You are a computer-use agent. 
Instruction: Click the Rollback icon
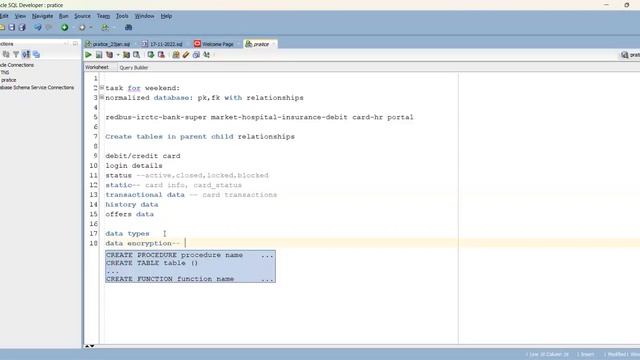[161, 55]
